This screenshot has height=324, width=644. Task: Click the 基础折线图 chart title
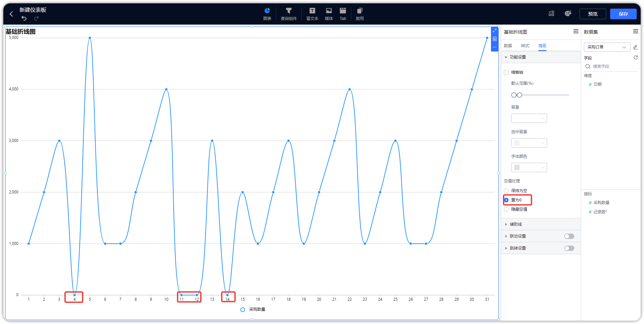21,32
